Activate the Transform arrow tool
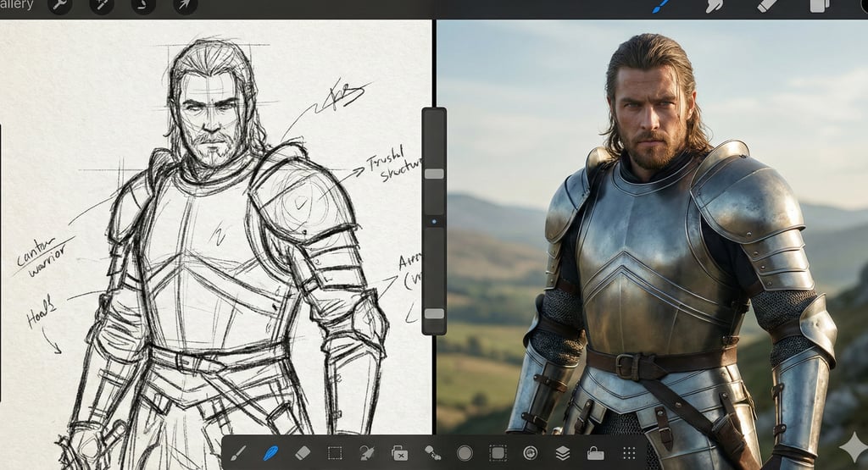The height and width of the screenshot is (470, 868). tap(185, 6)
